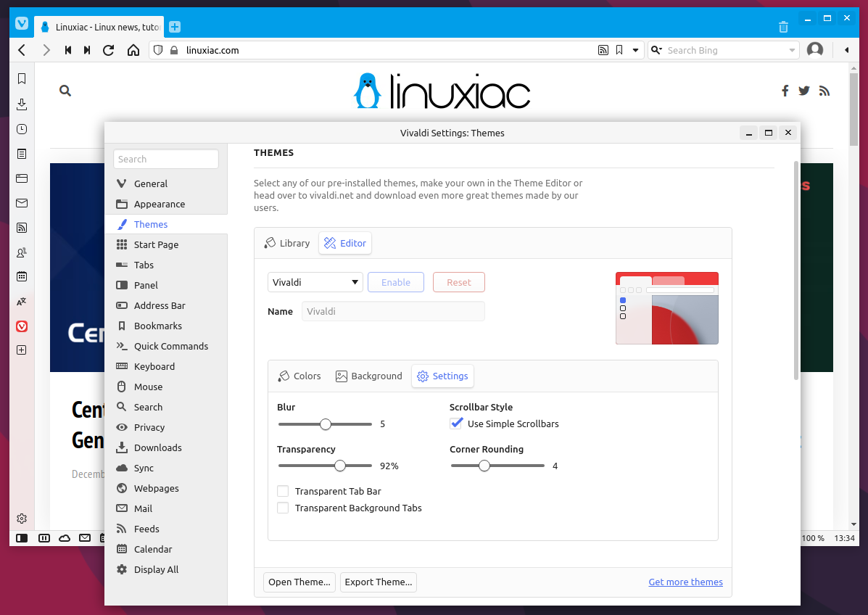Toggle the panel from the status bar
868x615 pixels.
(x=22, y=538)
